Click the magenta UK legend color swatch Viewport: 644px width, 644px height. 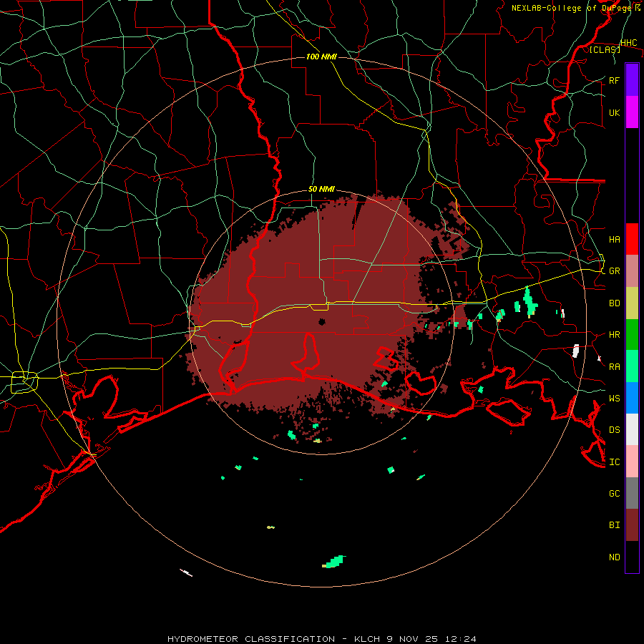[x=632, y=112]
